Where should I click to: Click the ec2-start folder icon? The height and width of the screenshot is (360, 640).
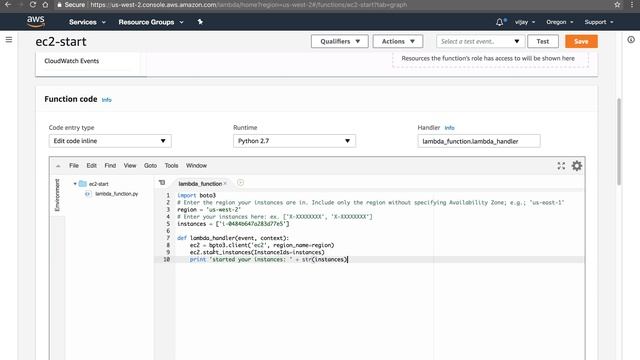82,184
